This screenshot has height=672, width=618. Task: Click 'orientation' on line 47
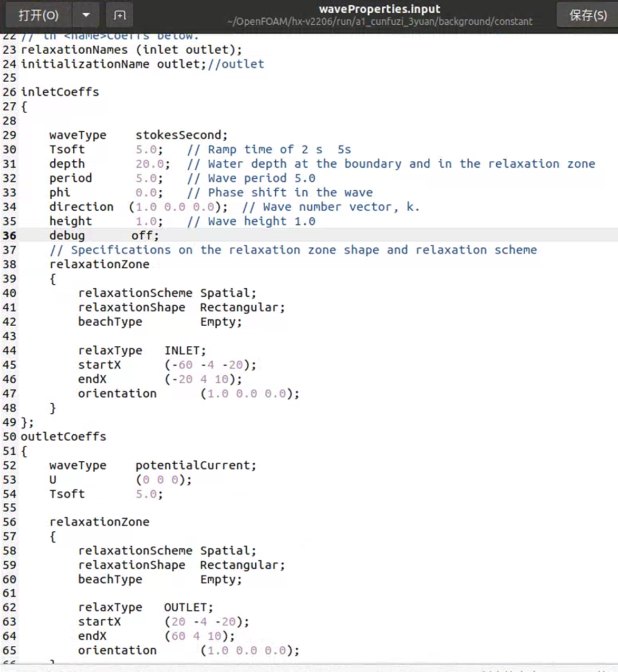tap(117, 393)
